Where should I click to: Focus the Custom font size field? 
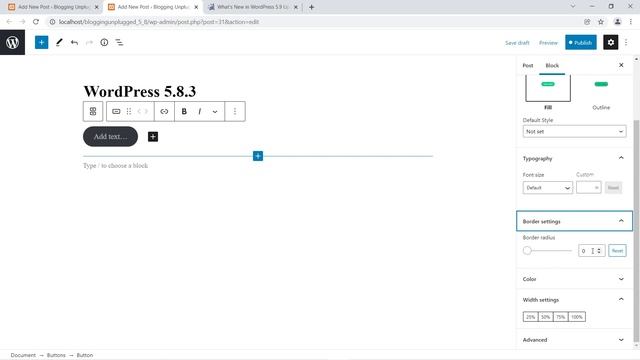pyautogui.click(x=588, y=187)
